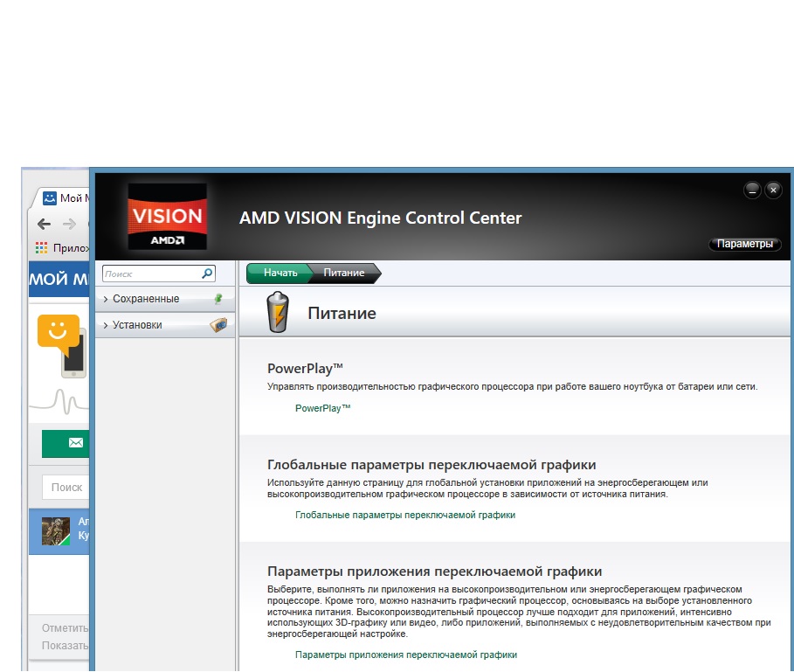Expand the Установки section
Screen dimensions: 794x672
[164, 324]
